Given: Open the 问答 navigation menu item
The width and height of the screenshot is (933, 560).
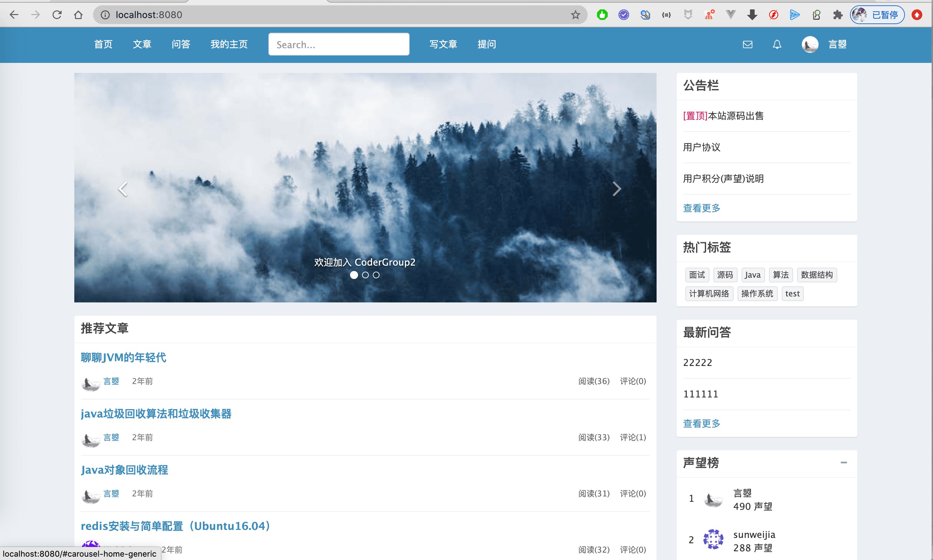Looking at the screenshot, I should click(x=181, y=44).
